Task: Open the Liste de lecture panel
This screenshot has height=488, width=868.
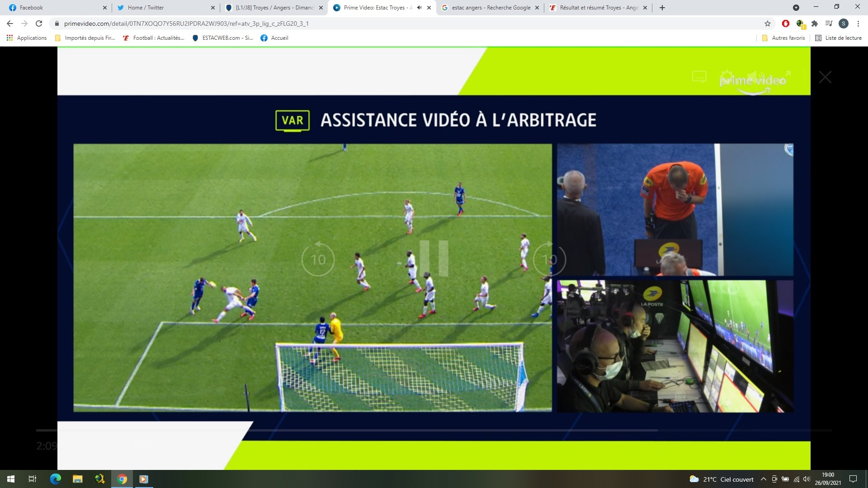Action: [839, 38]
